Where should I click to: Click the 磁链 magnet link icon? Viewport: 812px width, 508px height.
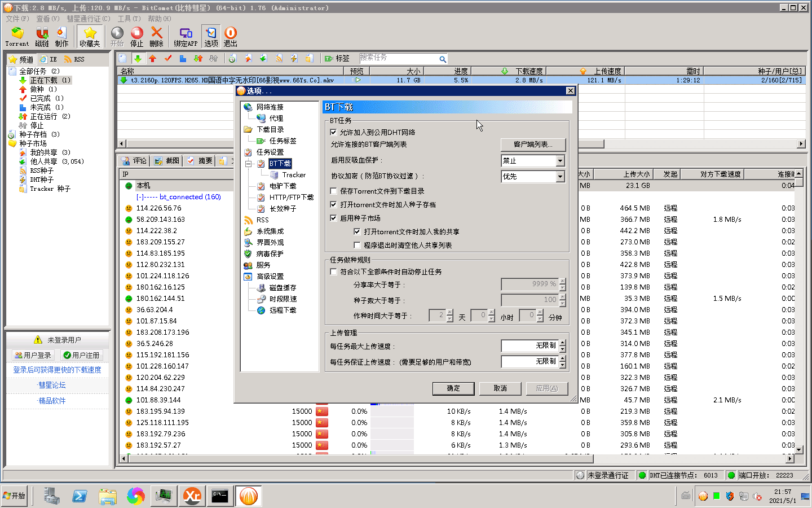42,37
